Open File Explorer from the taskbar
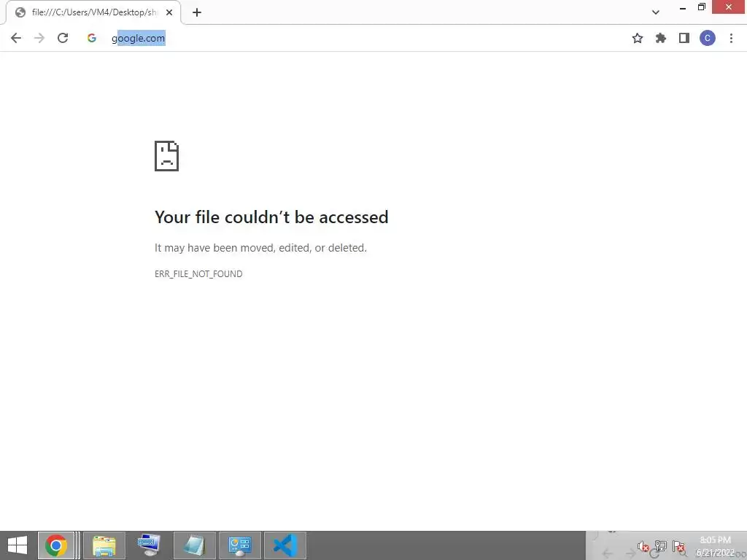This screenshot has height=560, width=747. click(x=104, y=545)
